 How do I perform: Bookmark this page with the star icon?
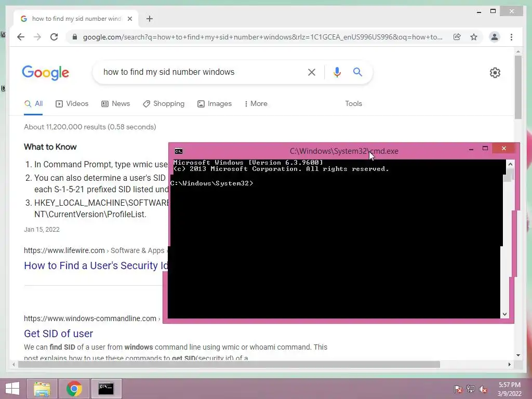pos(474,37)
